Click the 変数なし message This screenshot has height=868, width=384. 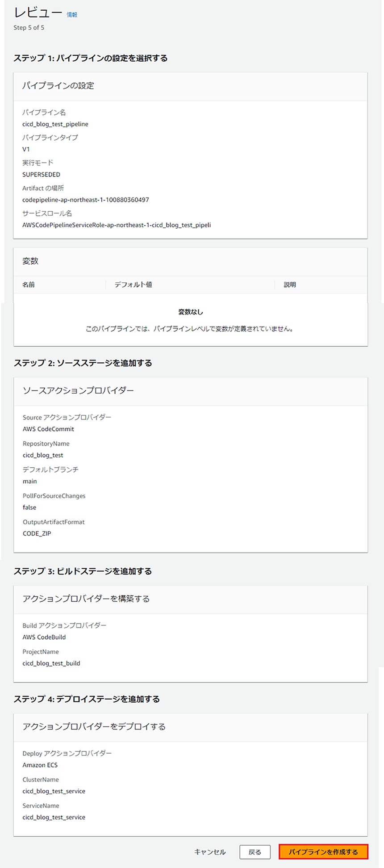[x=191, y=312]
